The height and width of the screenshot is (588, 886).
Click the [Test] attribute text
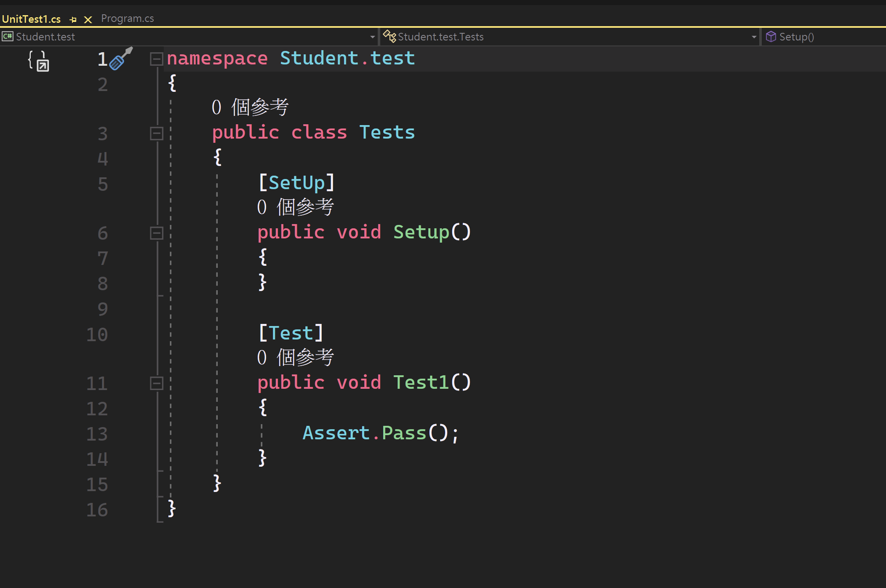(x=291, y=333)
